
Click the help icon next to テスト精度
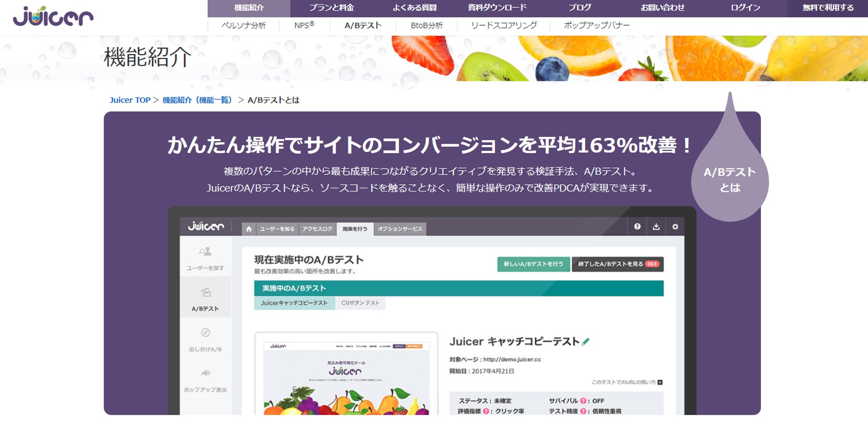(x=583, y=411)
